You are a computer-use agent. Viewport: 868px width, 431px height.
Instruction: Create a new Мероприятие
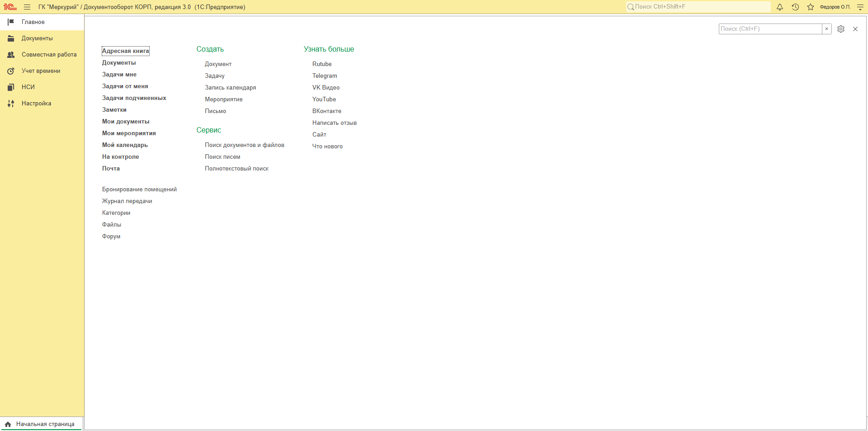[224, 99]
